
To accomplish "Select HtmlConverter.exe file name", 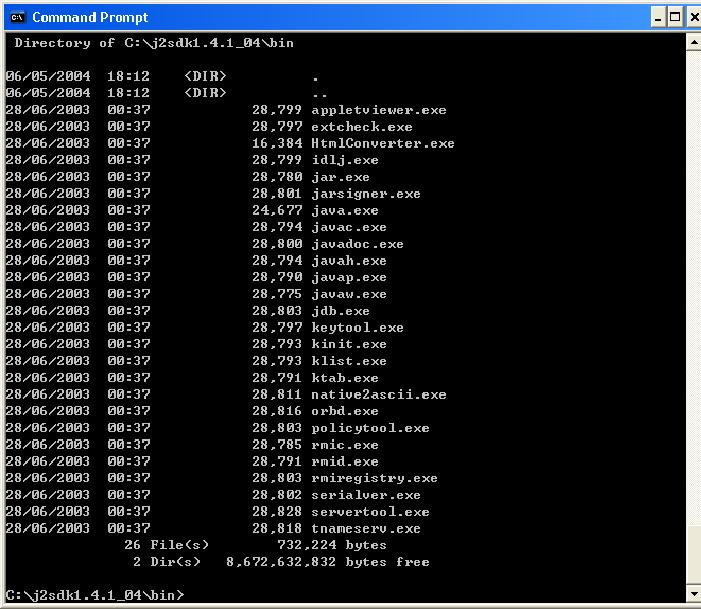I will point(383,144).
